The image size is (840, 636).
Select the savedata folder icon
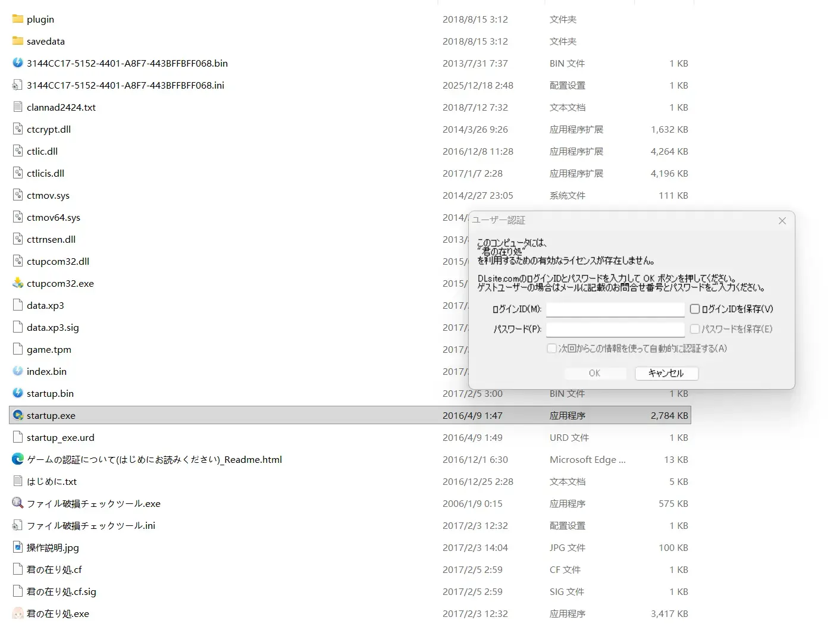(x=18, y=41)
